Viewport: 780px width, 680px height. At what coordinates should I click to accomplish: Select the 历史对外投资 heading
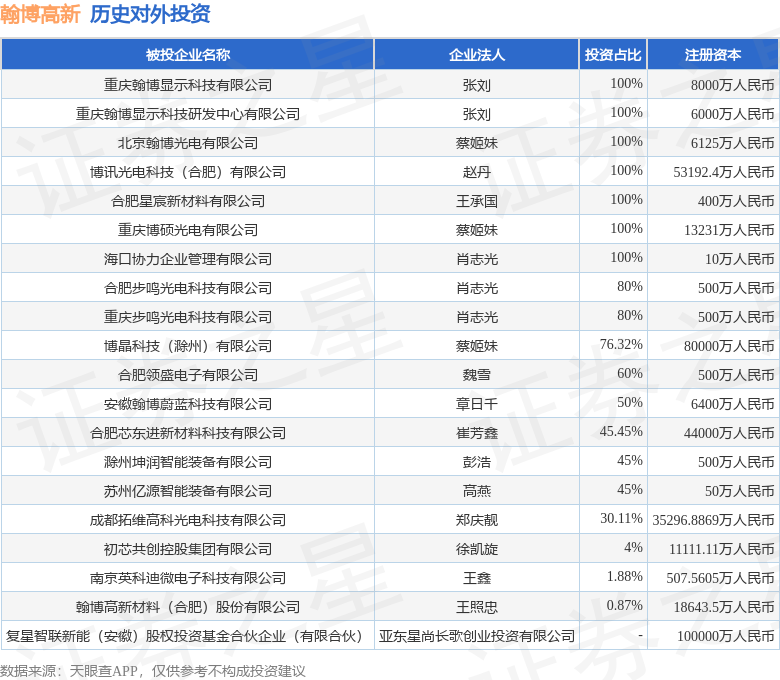[x=150, y=14]
